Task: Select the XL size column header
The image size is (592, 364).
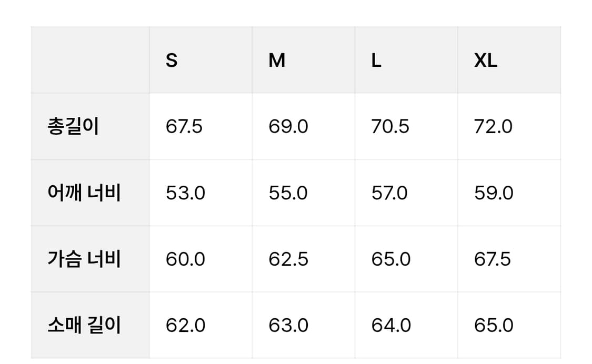Action: [485, 61]
